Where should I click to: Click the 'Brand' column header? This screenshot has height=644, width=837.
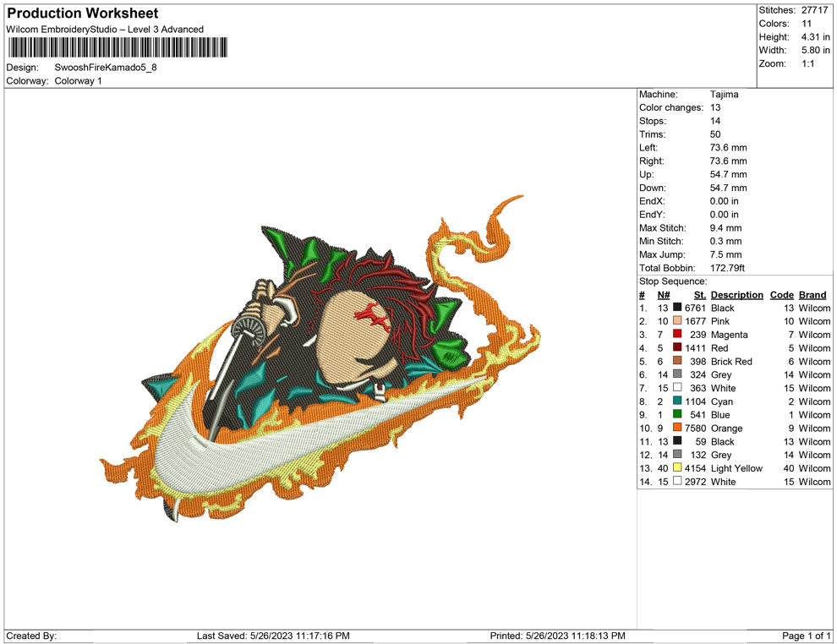tap(812, 295)
